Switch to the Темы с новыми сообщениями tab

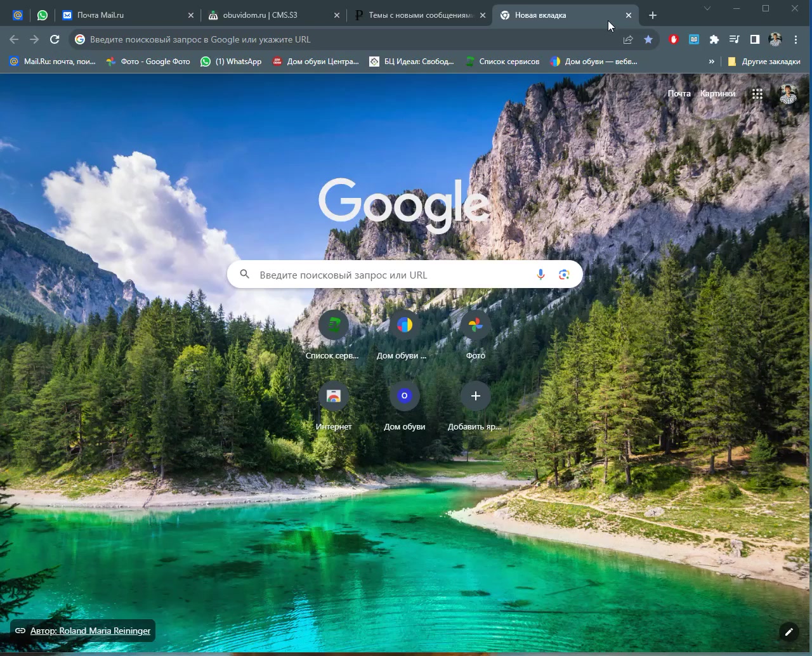pyautogui.click(x=421, y=15)
